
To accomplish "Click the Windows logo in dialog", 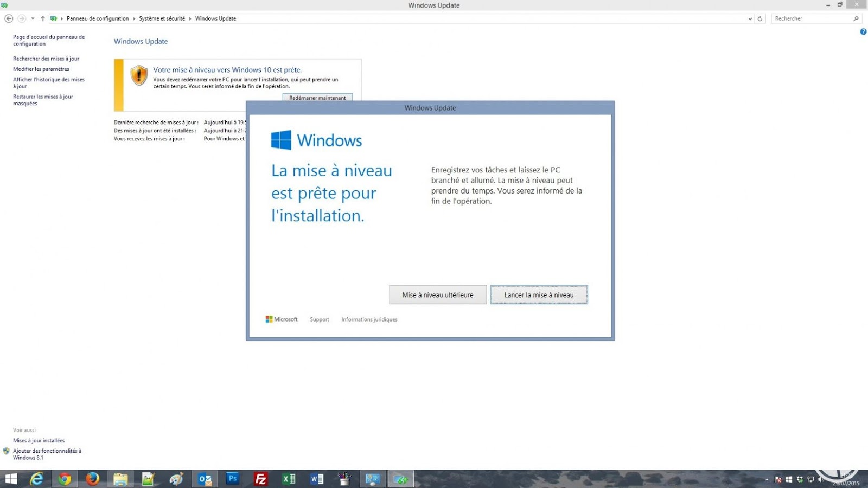I will [316, 140].
